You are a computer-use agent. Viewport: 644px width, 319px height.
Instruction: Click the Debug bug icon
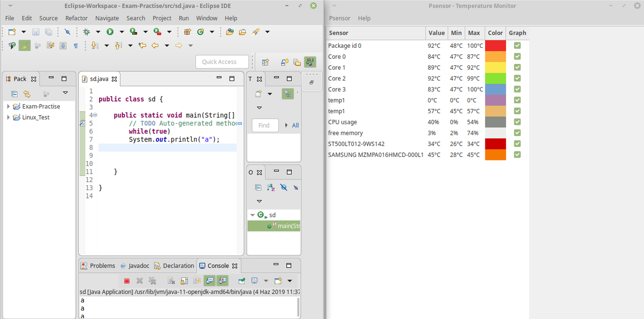pos(87,32)
